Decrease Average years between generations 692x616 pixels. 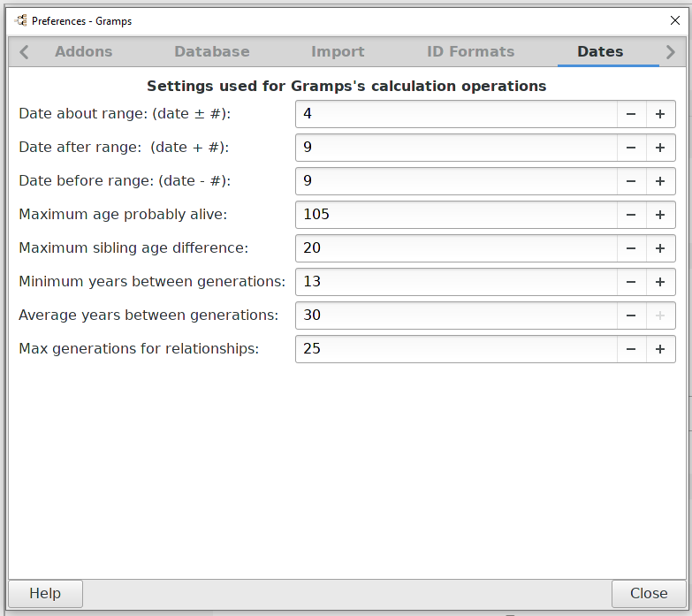631,316
